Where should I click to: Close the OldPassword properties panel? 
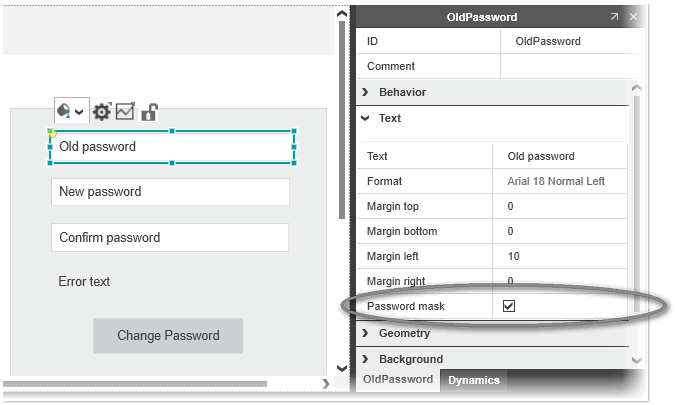(x=633, y=17)
